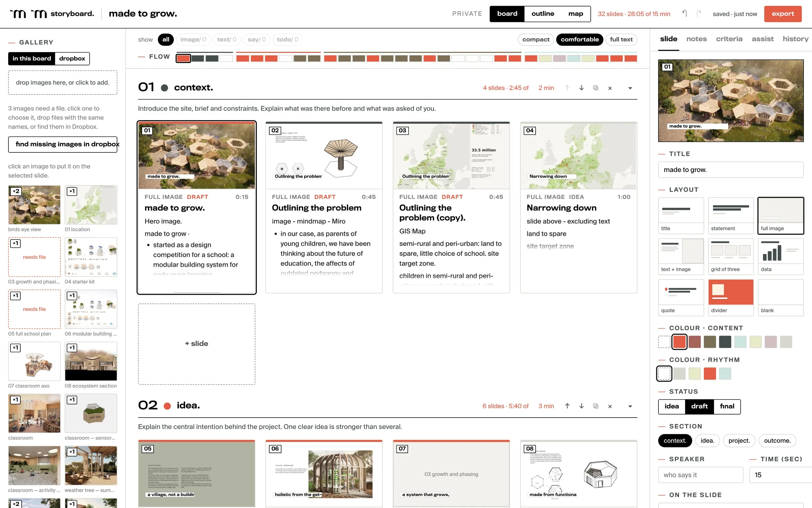Choose the divider layout icon

731,297
